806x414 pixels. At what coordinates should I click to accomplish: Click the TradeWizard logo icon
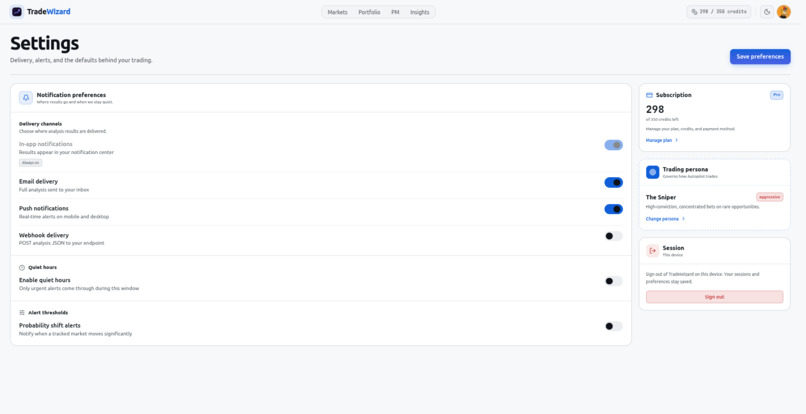coord(16,12)
